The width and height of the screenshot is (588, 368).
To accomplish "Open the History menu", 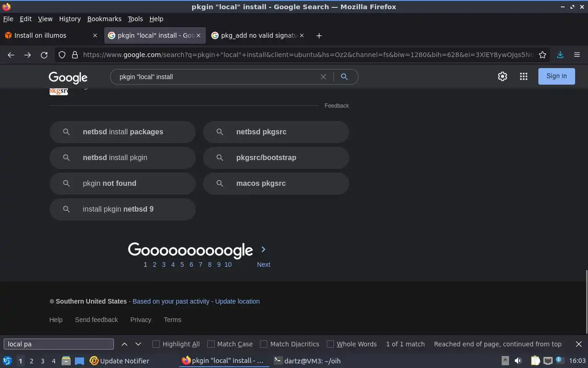I will pyautogui.click(x=70, y=19).
